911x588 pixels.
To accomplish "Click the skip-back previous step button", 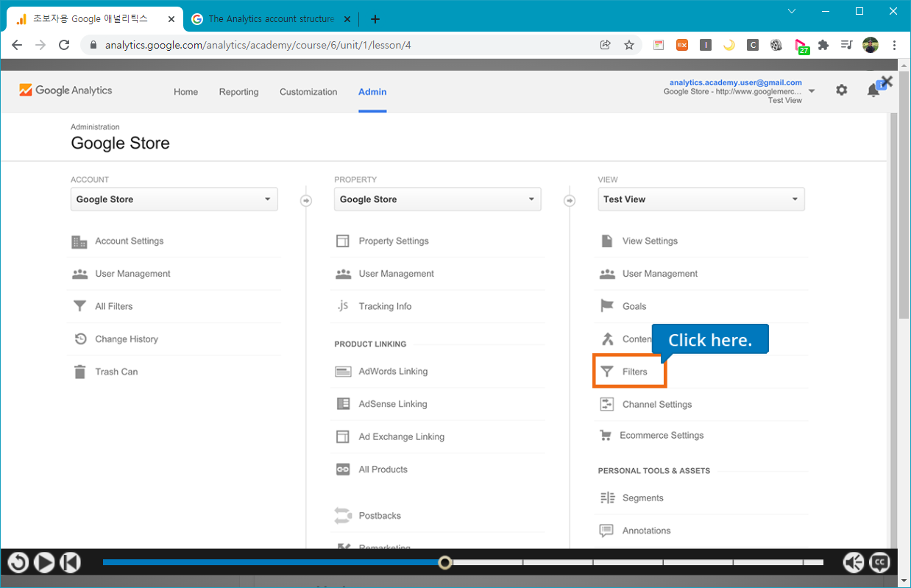I will tap(70, 563).
